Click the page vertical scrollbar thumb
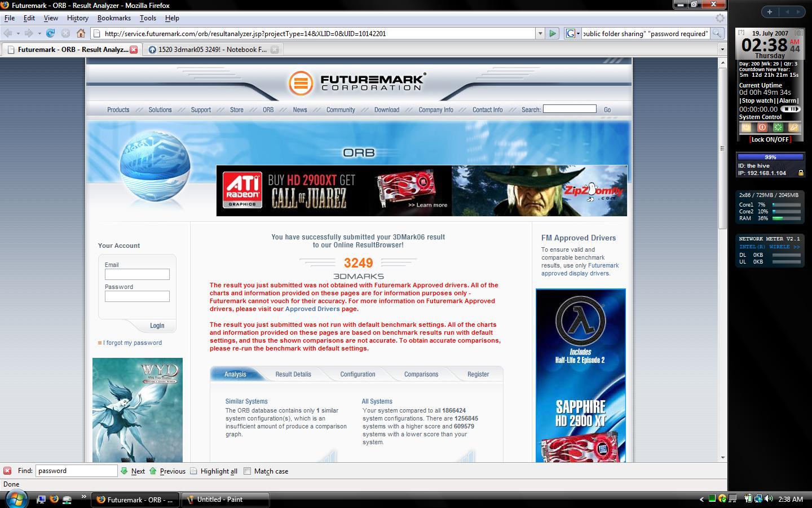Screen dimensions: 812x508 (x=723, y=148)
